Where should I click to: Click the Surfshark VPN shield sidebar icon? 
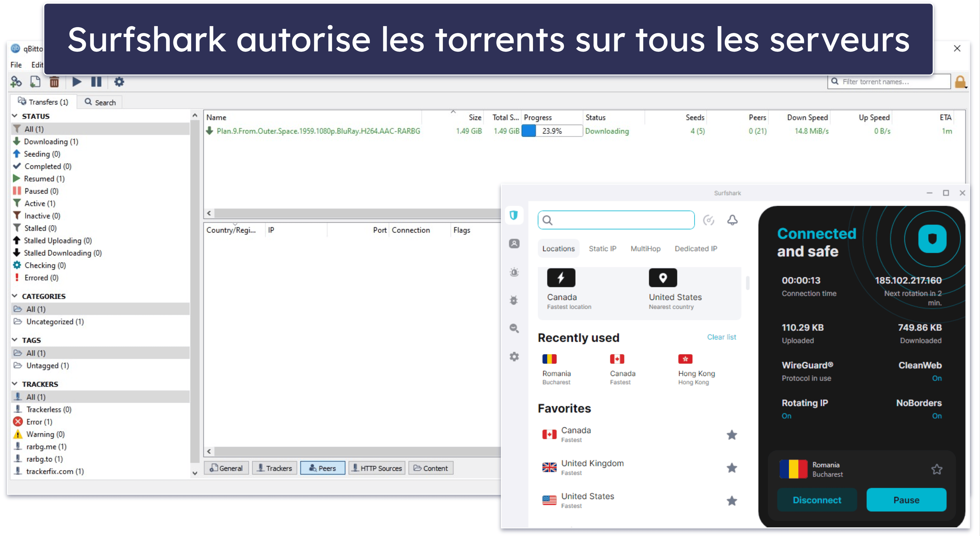pos(514,215)
